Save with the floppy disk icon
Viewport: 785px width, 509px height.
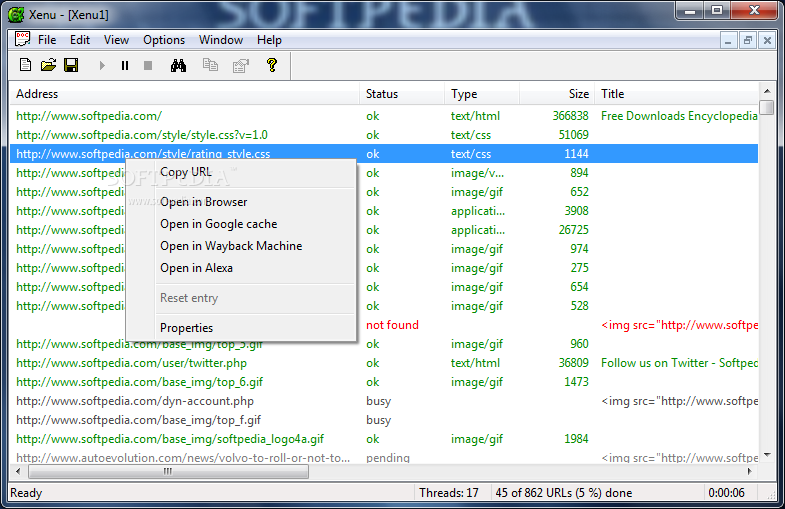pyautogui.click(x=71, y=65)
